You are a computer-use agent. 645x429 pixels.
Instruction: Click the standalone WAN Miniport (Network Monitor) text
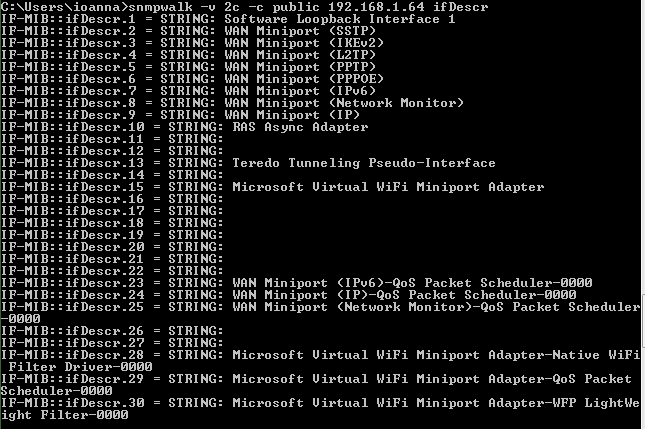[x=344, y=103]
